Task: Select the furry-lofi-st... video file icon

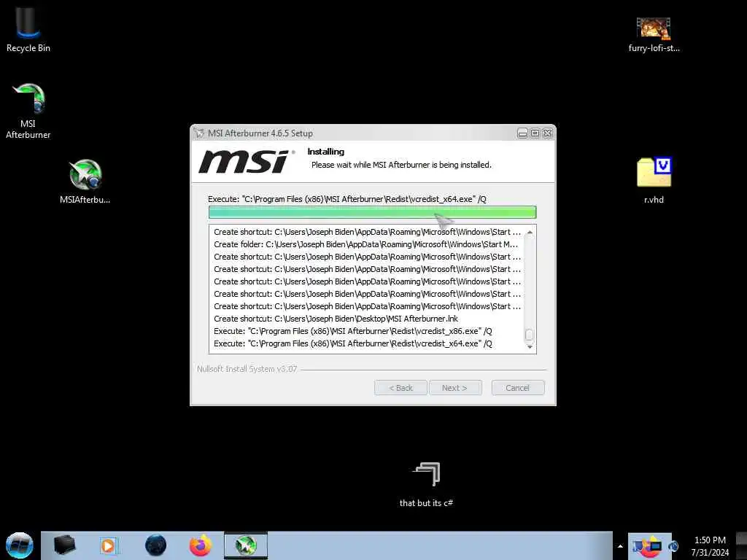Action: pos(654,34)
